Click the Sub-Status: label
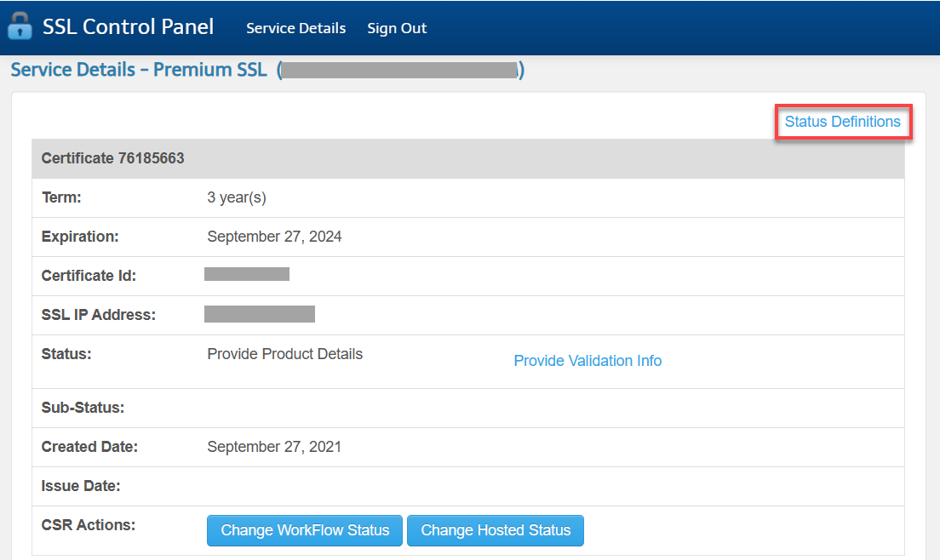This screenshot has width=940, height=560. [x=83, y=408]
